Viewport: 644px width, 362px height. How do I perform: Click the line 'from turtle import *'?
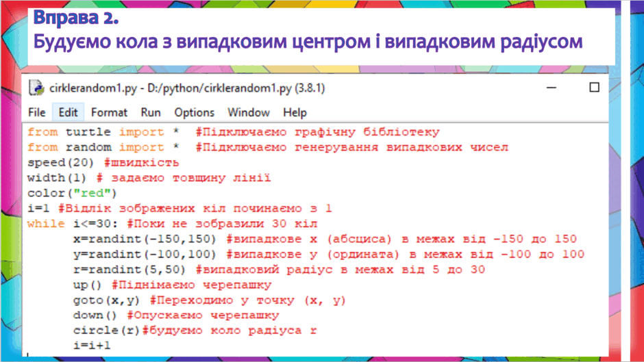pos(103,132)
